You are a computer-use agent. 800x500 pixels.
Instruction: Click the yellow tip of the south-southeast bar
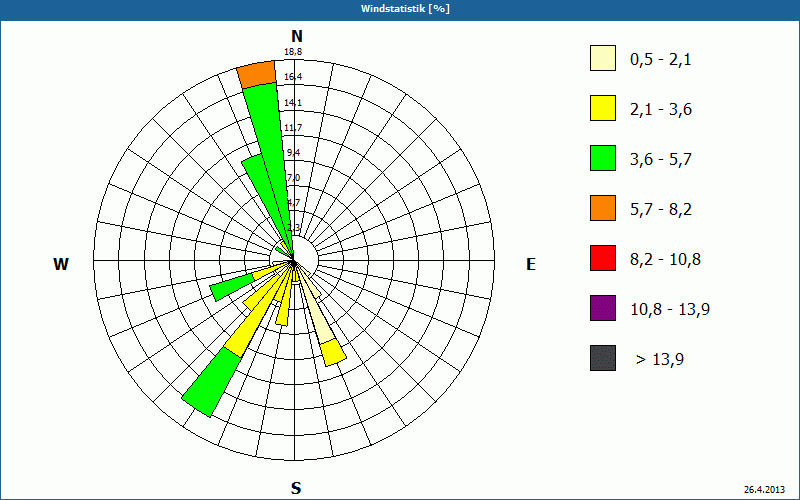[x=333, y=353]
